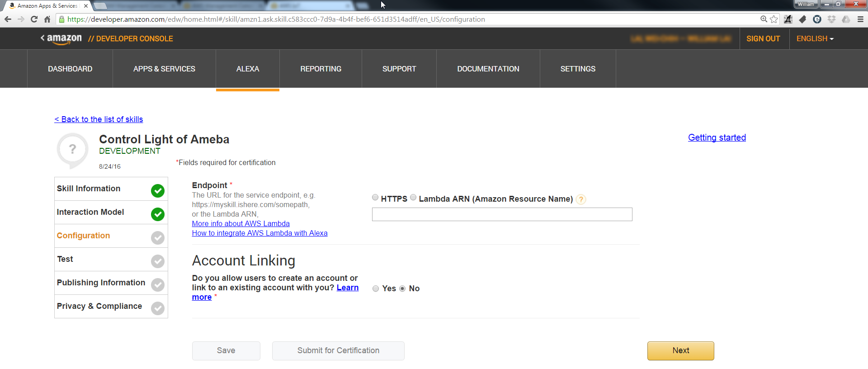Click the browser address bar URL

(276, 19)
